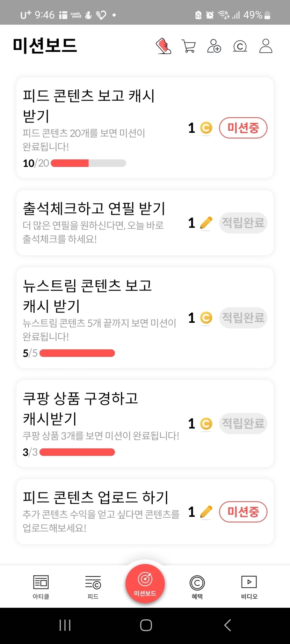Tap 적립완료 button on attendance check mission
The height and width of the screenshot is (644, 290).
tap(243, 223)
